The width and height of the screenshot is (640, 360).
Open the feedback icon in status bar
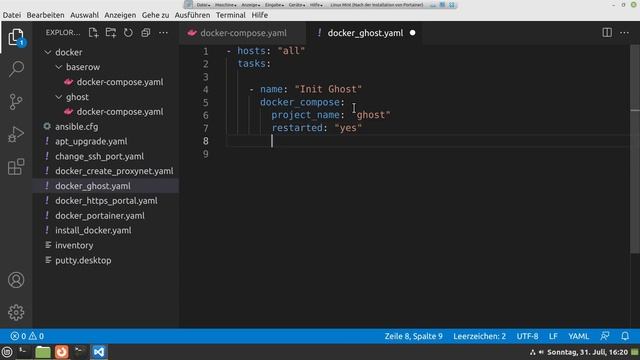[x=605, y=336]
